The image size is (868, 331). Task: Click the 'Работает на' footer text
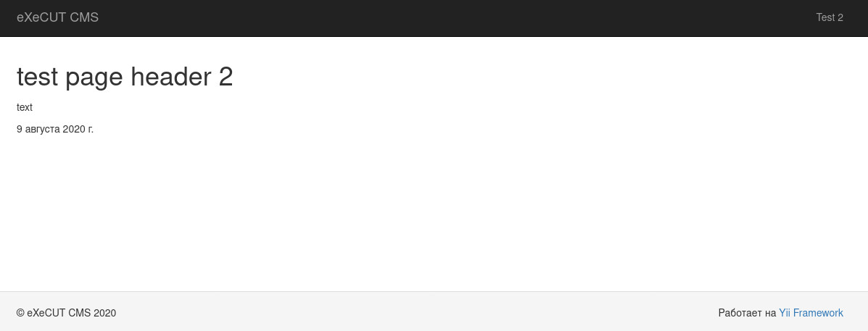[747, 313]
